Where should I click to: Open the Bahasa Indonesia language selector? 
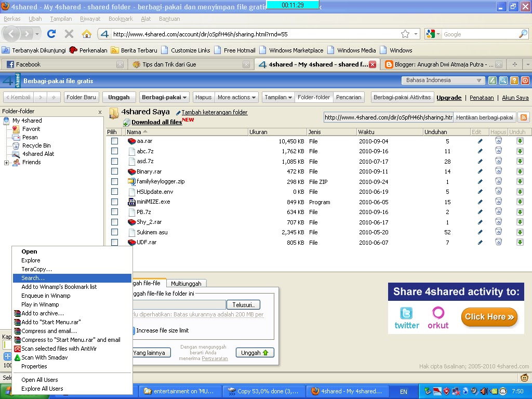pyautogui.click(x=443, y=81)
